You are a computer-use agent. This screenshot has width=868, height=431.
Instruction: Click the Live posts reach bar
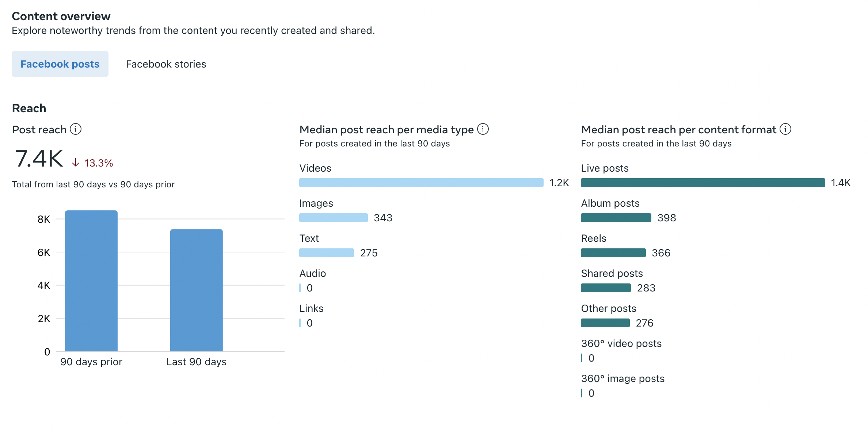tap(703, 183)
